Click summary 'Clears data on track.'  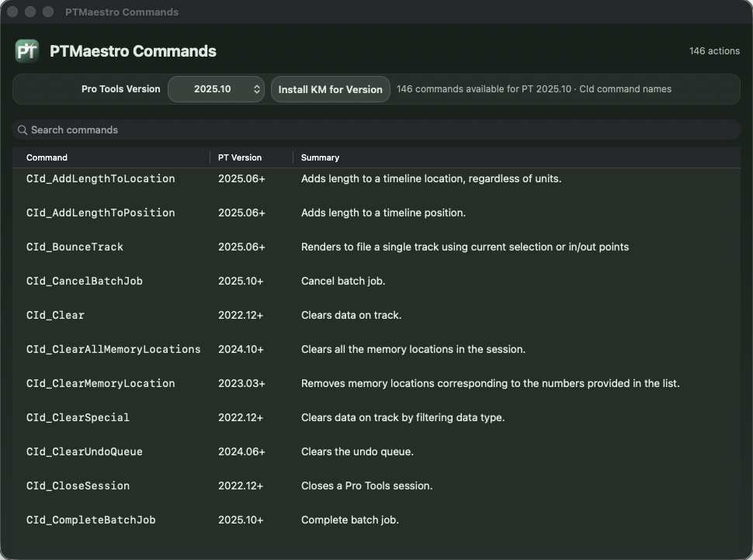(351, 315)
